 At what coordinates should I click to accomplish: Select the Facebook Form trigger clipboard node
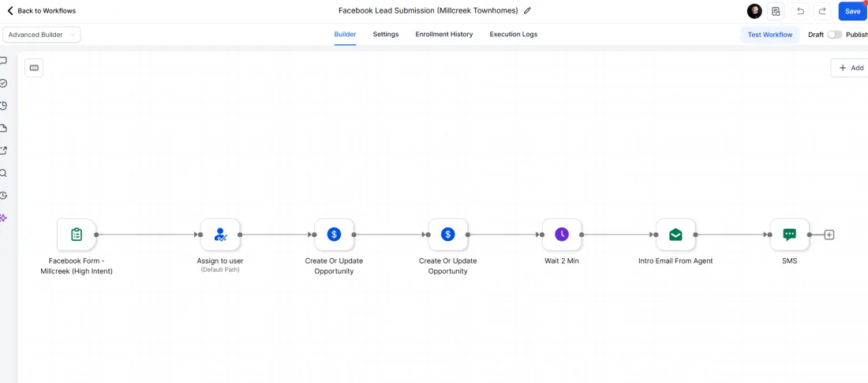(x=77, y=235)
